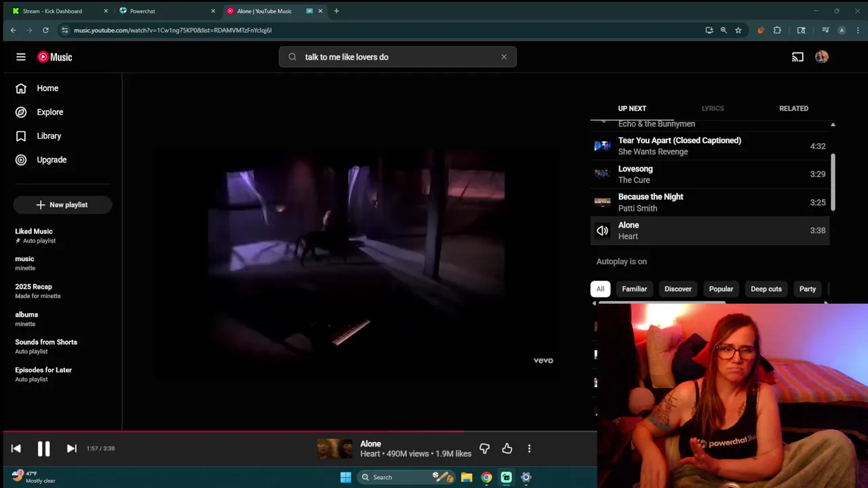The height and width of the screenshot is (488, 868).
Task: Click the Lovesong thumbnail
Action: coord(602,174)
